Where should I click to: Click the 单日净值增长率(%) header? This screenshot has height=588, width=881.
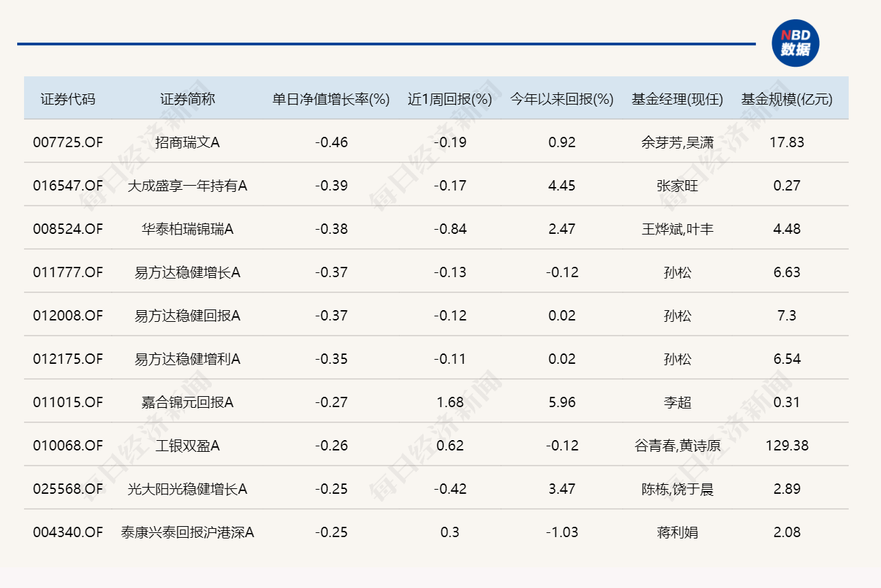pyautogui.click(x=329, y=98)
